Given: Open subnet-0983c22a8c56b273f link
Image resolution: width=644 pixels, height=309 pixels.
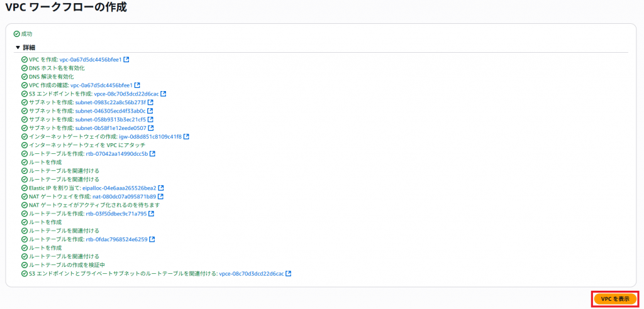Looking at the screenshot, I should (111, 102).
